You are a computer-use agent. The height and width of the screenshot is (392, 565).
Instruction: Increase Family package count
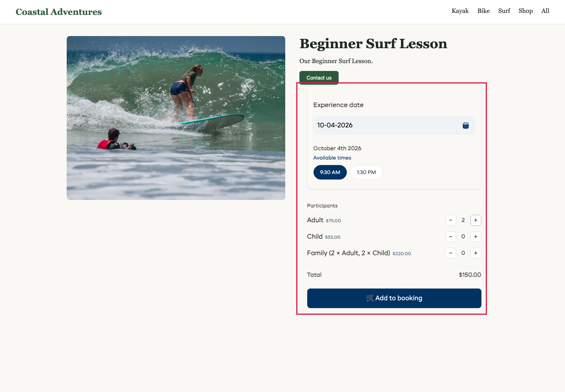click(476, 253)
